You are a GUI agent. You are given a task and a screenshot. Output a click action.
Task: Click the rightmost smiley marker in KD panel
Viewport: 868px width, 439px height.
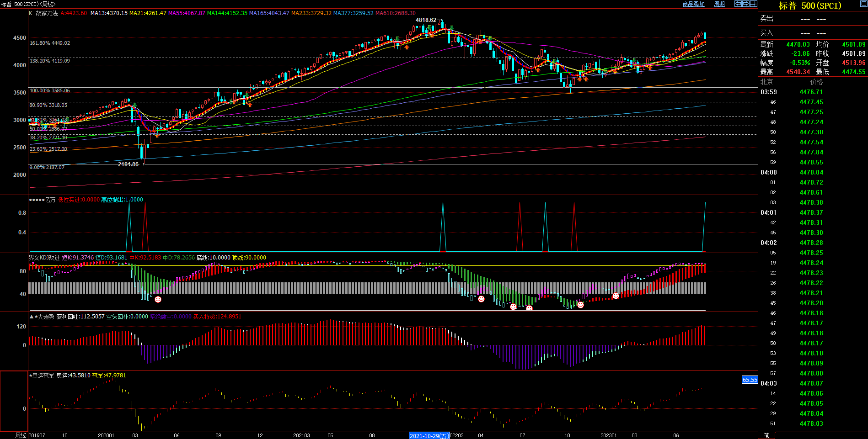(616, 296)
